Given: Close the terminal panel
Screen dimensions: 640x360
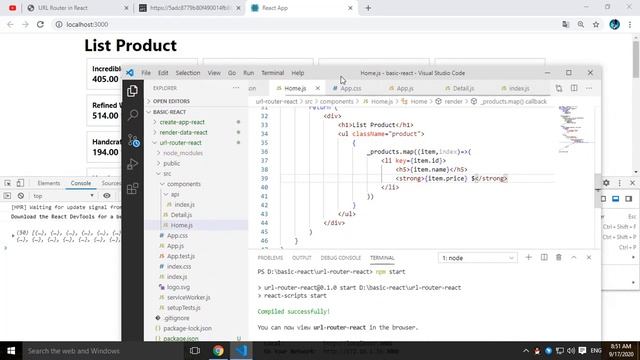Looking at the screenshot, I should [589, 258].
